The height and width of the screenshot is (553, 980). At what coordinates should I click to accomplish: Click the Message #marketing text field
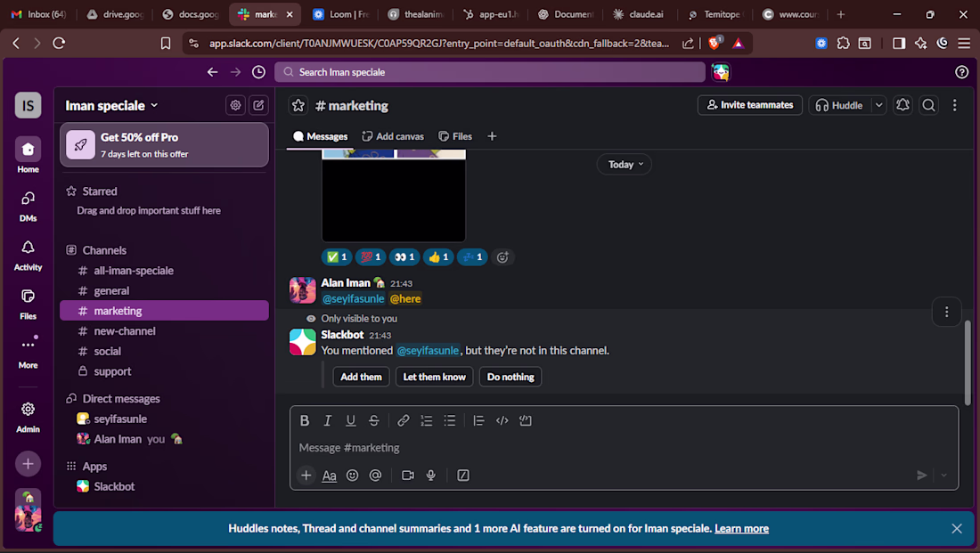pyautogui.click(x=624, y=447)
